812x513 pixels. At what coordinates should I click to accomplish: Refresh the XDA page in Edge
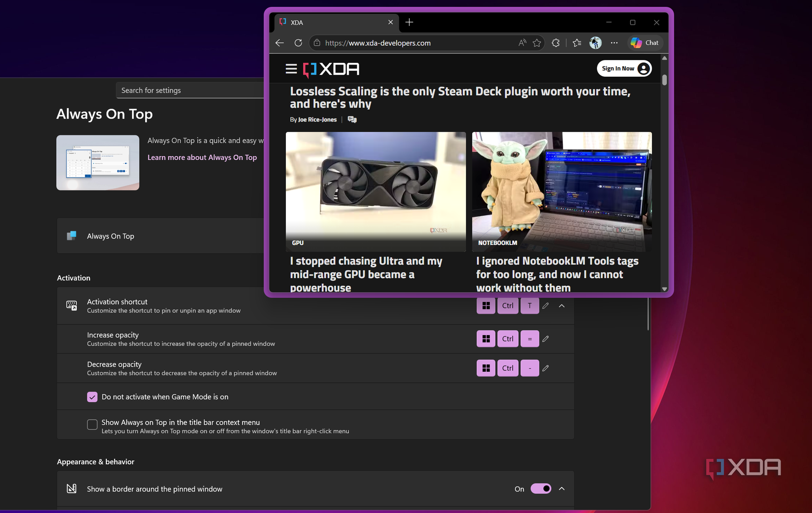click(x=298, y=43)
